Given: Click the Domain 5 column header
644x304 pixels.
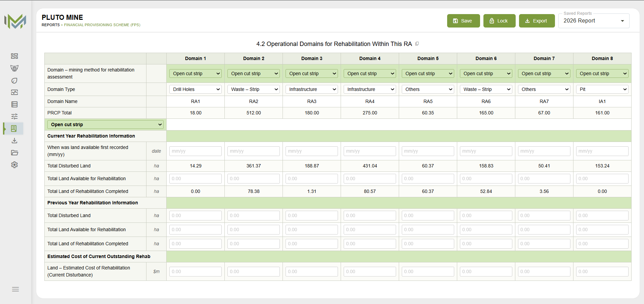Looking at the screenshot, I should pyautogui.click(x=428, y=58).
